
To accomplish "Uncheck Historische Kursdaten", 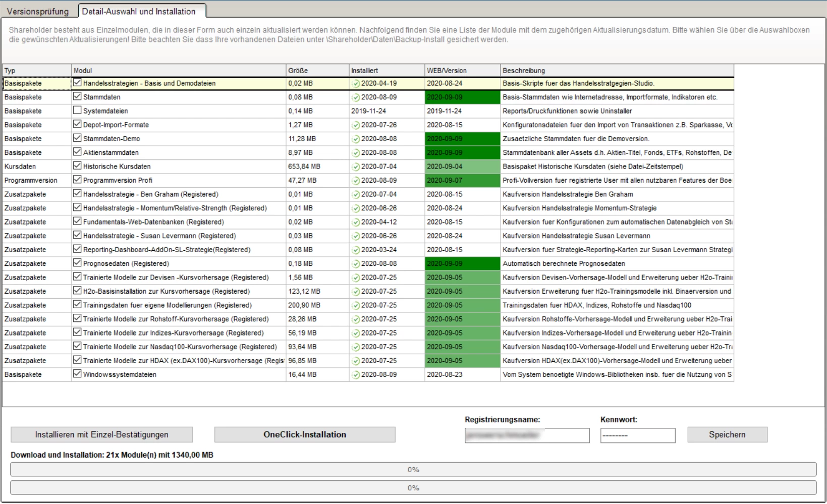I will pyautogui.click(x=77, y=165).
